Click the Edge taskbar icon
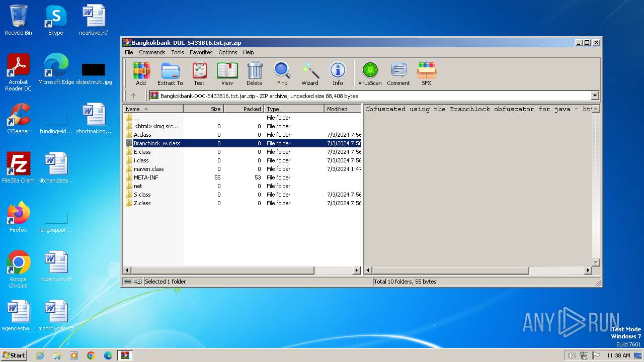This screenshot has width=644, height=362. pos(108,355)
